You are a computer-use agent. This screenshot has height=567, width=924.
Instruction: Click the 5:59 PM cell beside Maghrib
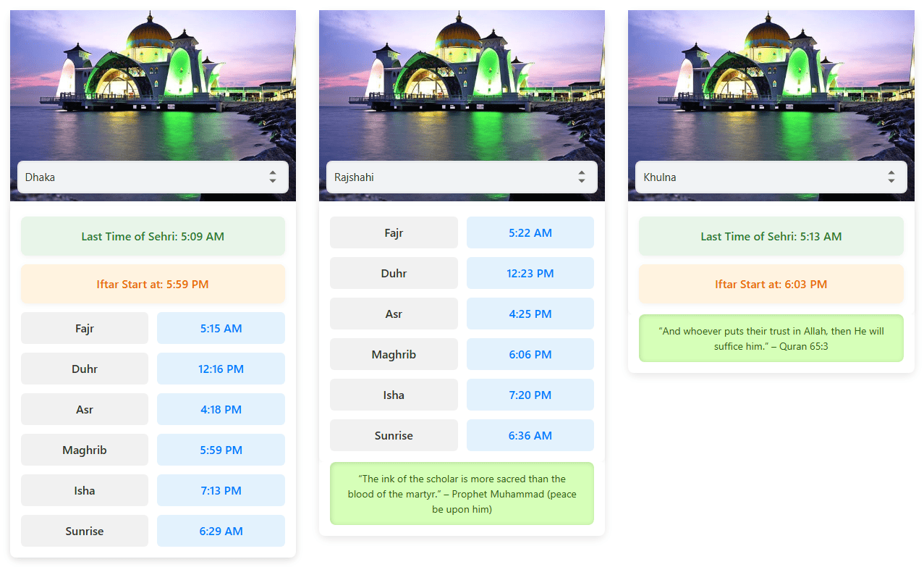pos(221,450)
